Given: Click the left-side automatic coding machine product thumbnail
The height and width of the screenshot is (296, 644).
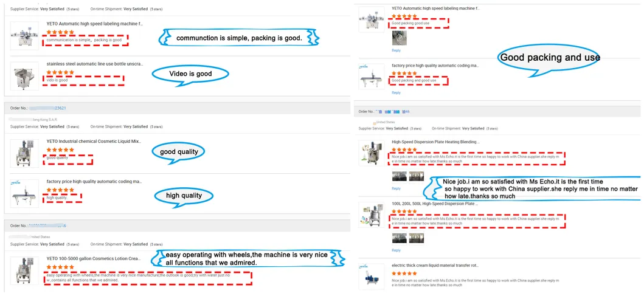Looking at the screenshot, I should tap(24, 193).
